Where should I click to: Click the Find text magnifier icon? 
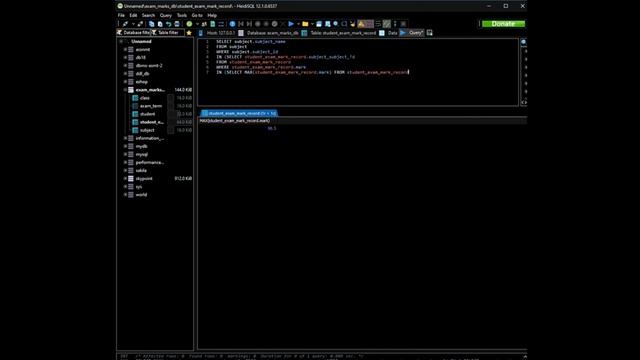[x=336, y=24]
